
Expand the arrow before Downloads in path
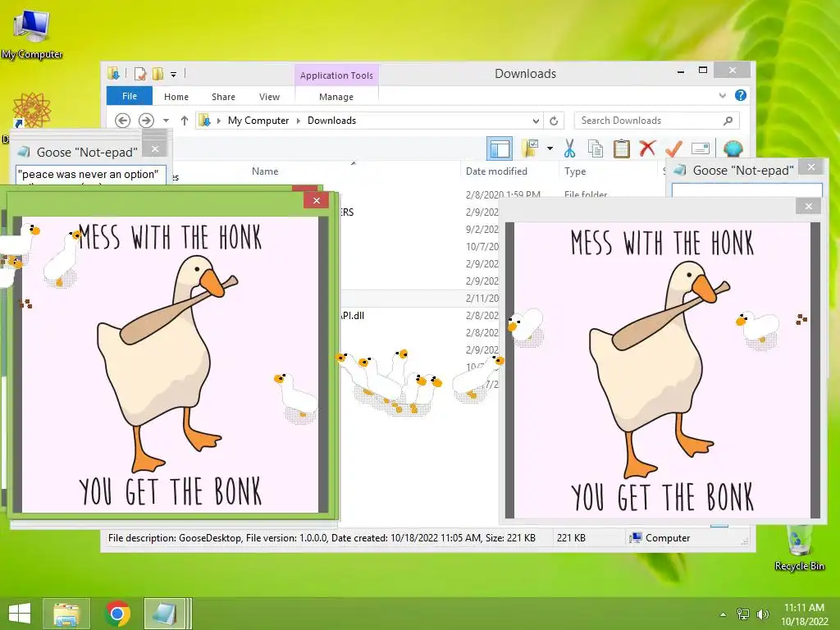pos(299,121)
